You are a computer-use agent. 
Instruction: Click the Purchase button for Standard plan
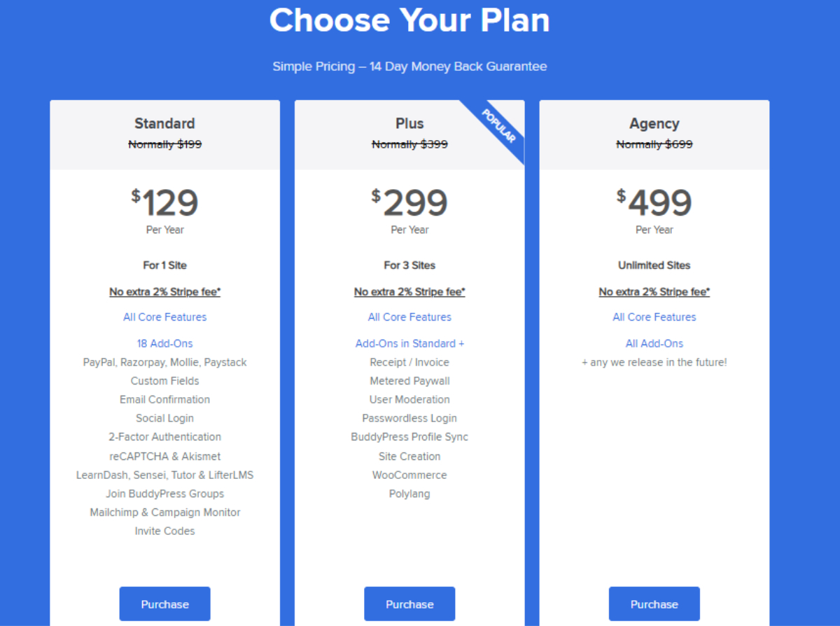tap(164, 604)
